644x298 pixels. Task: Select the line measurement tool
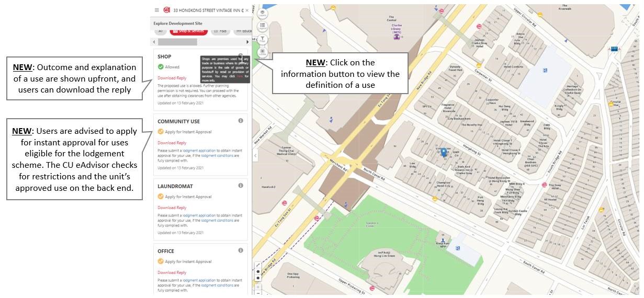[258, 265]
